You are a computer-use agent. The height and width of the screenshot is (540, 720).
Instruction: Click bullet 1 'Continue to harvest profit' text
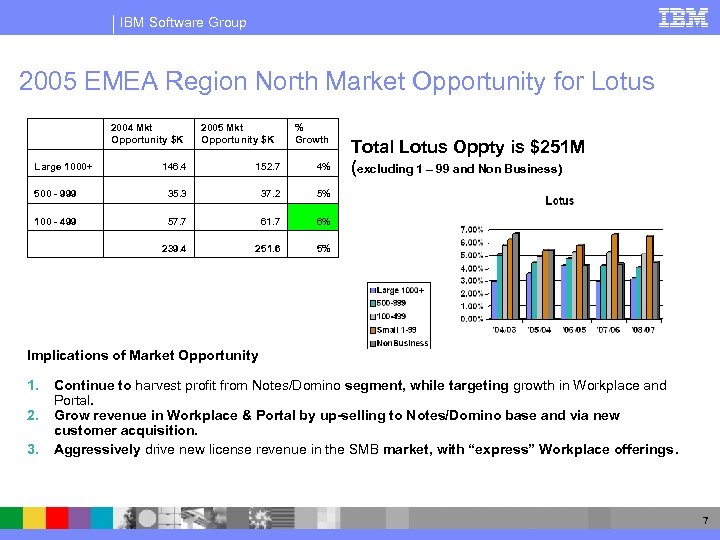tap(360, 393)
